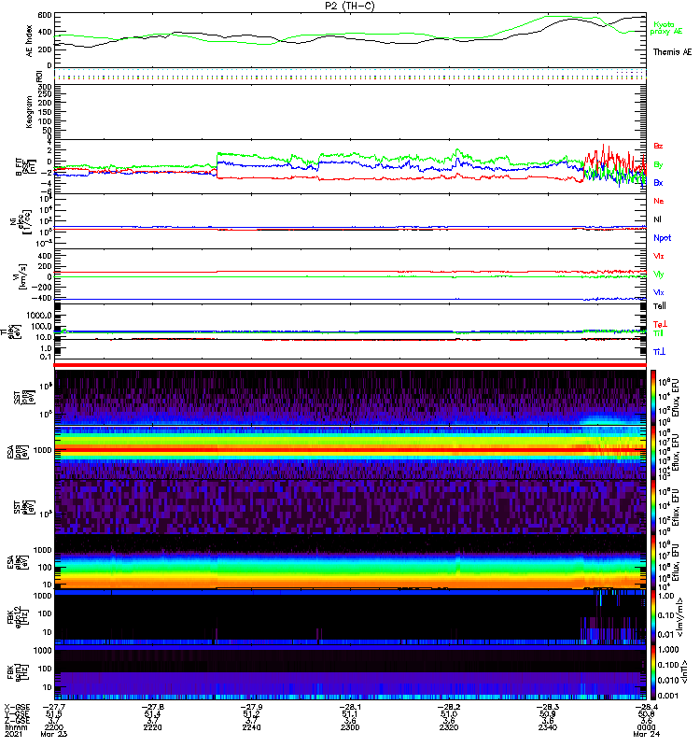Select the "-28.1" X-GSE position value
This screenshot has height=747, width=700.
(350, 707)
